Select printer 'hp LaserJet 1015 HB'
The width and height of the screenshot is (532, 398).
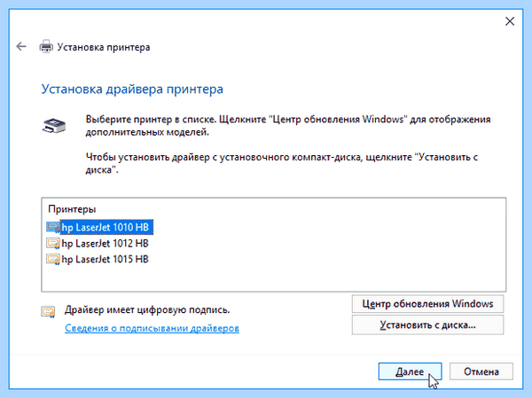point(106,259)
